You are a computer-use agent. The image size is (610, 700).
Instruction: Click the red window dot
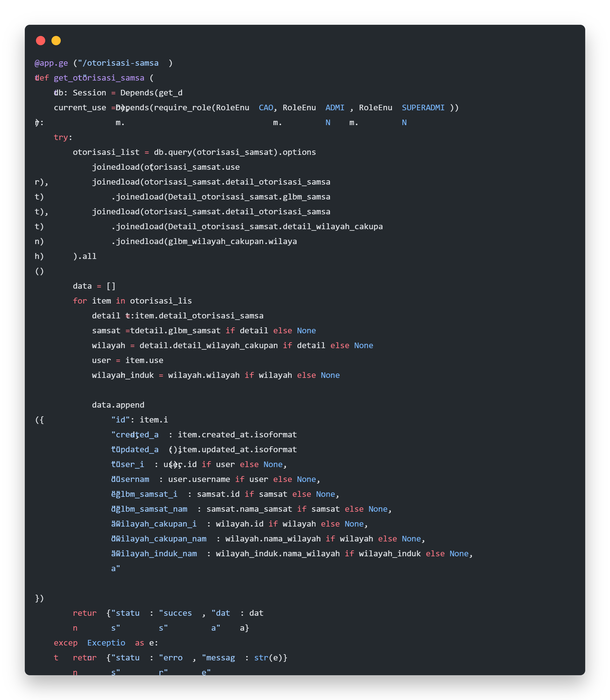pyautogui.click(x=41, y=41)
